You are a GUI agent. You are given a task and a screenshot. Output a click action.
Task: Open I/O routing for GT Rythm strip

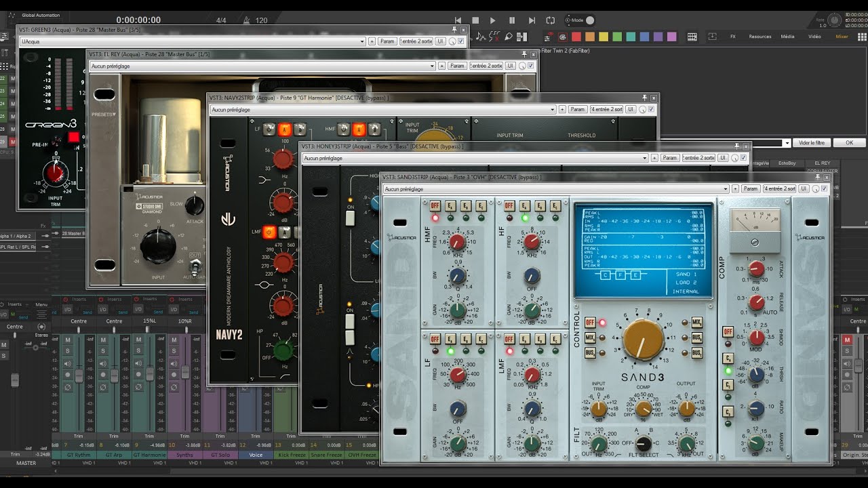pos(68,309)
